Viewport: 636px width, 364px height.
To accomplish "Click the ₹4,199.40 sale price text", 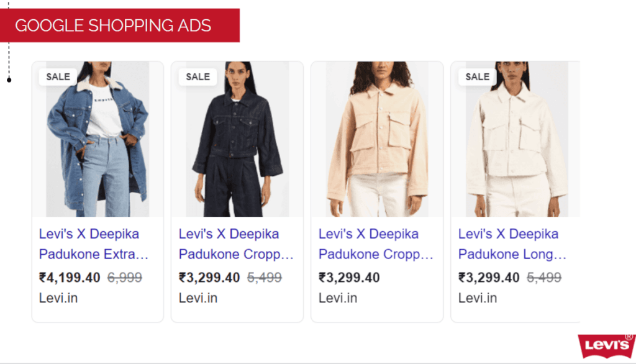I will (70, 278).
